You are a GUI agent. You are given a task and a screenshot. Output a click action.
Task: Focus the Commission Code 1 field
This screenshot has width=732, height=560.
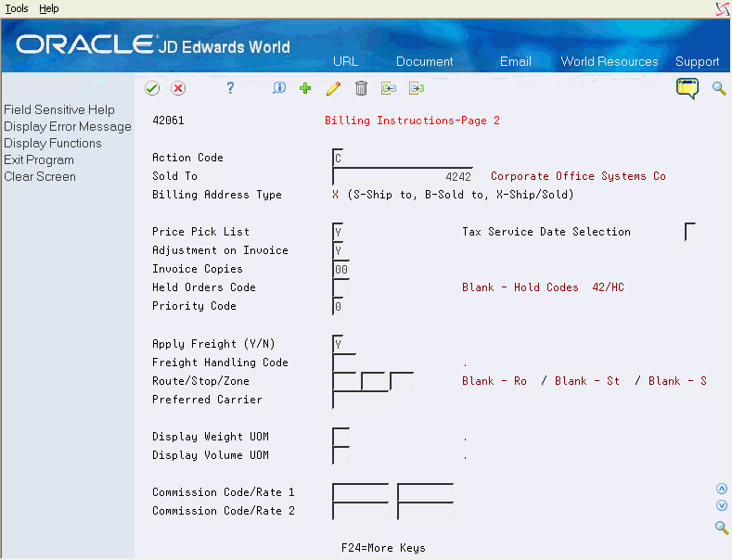[x=360, y=493]
